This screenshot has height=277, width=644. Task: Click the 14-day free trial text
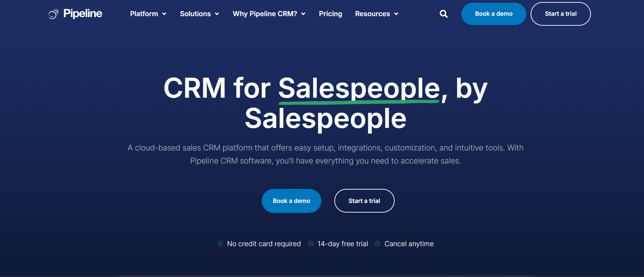click(343, 244)
